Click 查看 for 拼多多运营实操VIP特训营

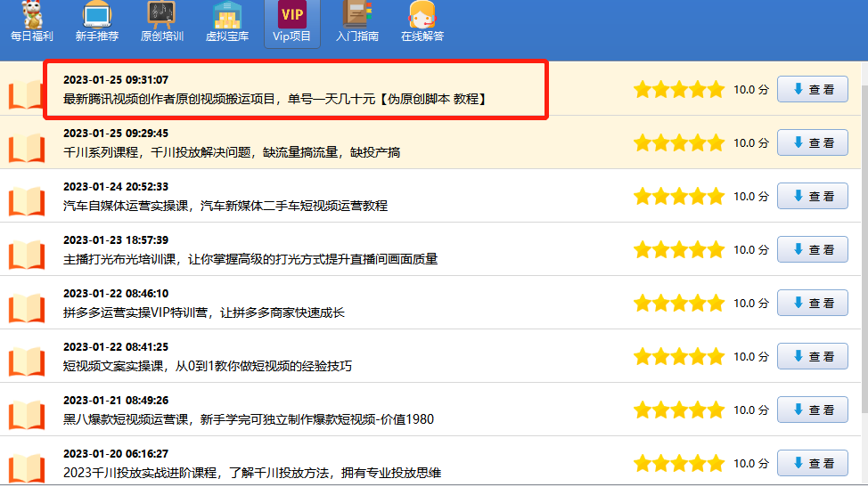[x=813, y=303]
